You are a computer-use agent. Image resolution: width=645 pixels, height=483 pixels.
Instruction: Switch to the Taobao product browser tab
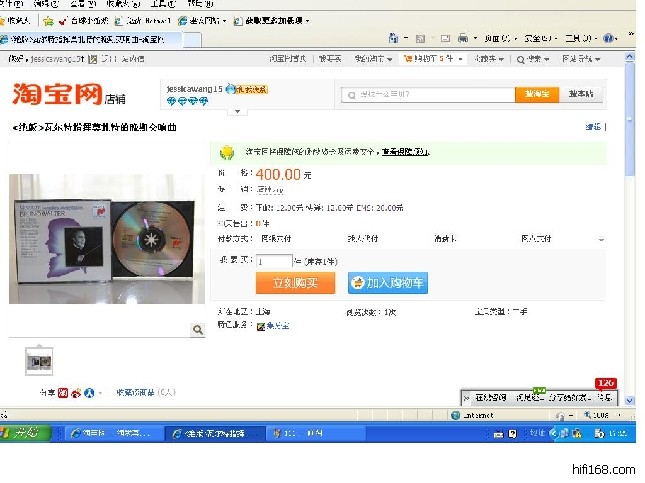(90, 39)
